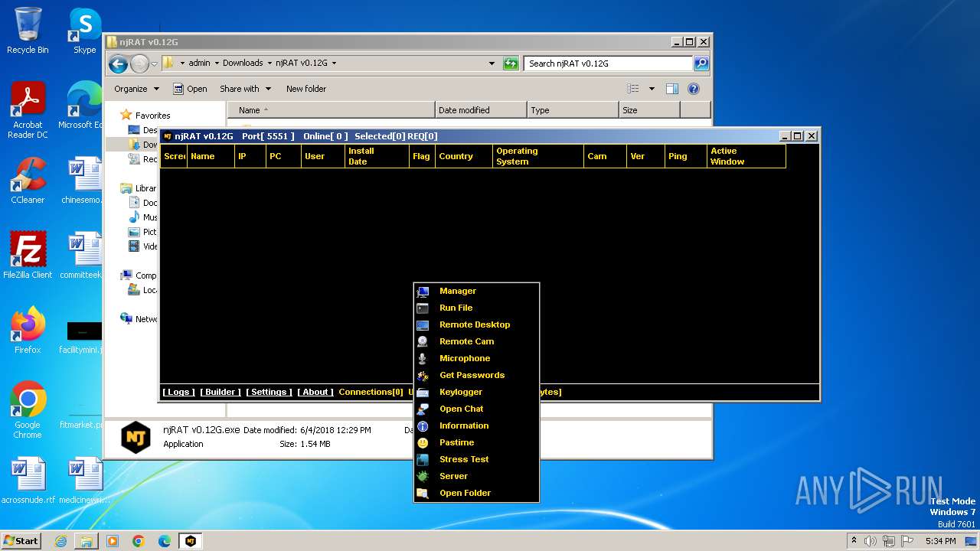Choose Remote Desktop from the context menu
Screen dimensions: 980x551
tap(475, 324)
